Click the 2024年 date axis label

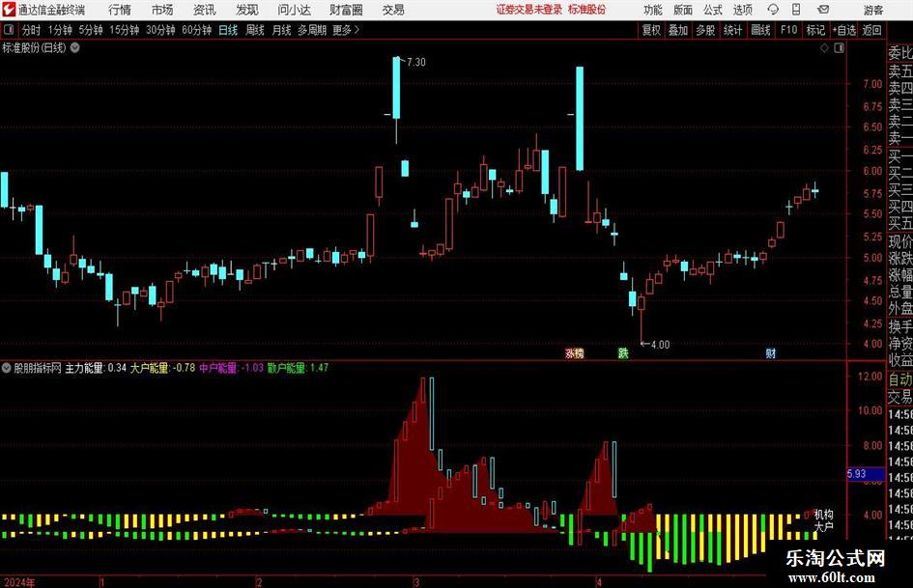[x=18, y=582]
